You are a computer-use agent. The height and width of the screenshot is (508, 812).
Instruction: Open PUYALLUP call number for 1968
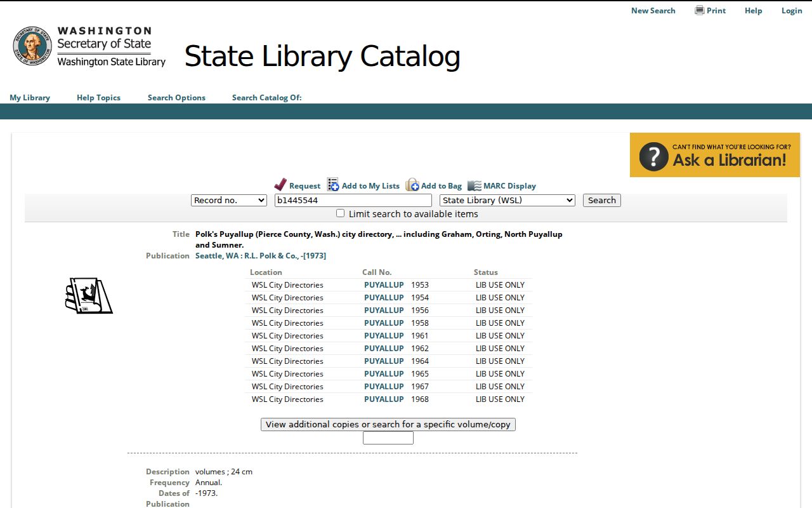[384, 399]
